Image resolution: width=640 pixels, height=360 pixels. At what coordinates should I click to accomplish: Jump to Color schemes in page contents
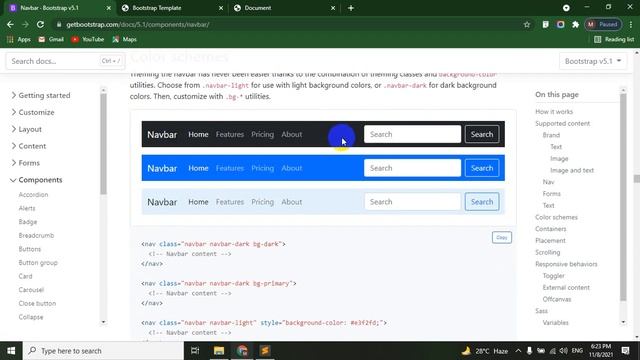pos(556,217)
